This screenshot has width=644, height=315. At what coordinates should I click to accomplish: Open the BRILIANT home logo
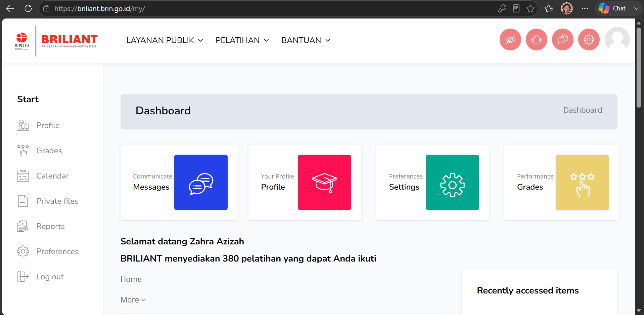point(70,41)
